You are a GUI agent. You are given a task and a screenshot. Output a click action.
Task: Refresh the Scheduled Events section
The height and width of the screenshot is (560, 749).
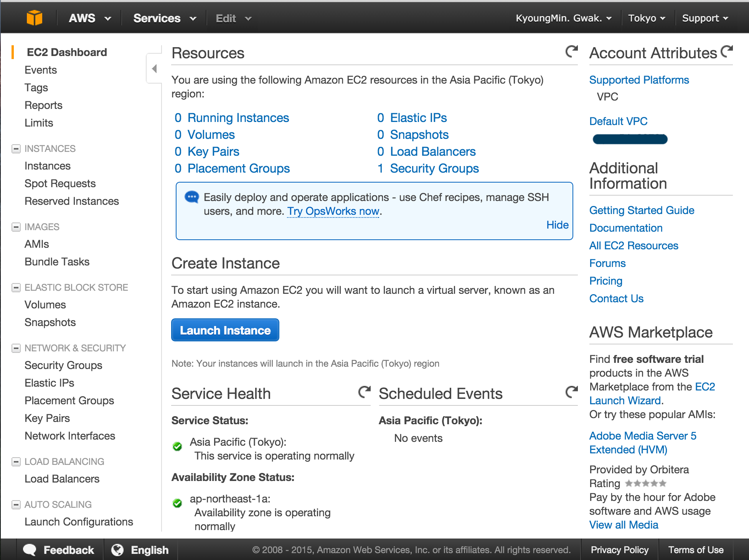click(571, 392)
